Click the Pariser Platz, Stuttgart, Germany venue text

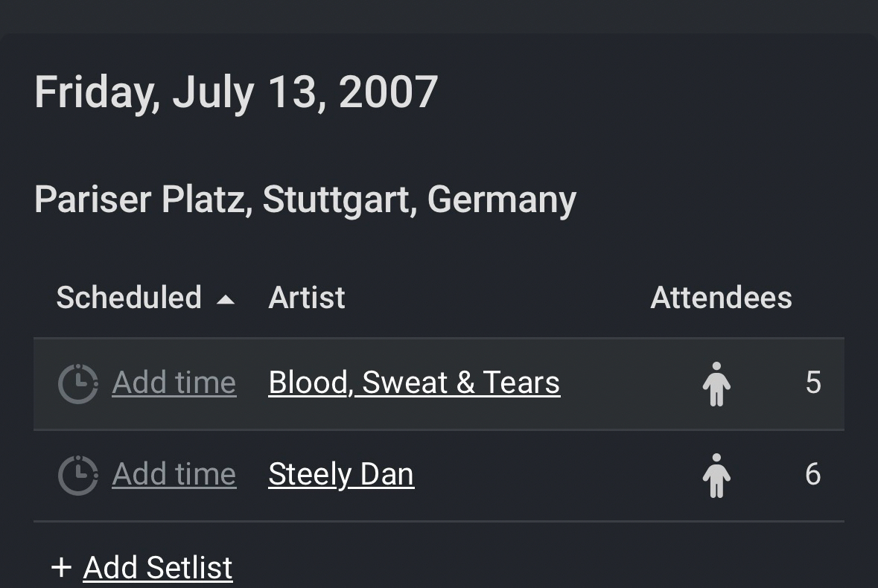point(305,199)
